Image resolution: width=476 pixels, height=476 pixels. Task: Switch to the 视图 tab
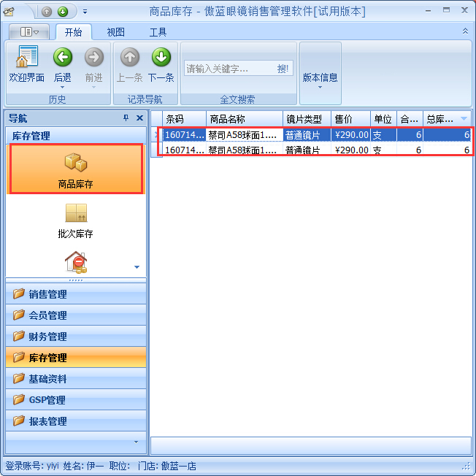pyautogui.click(x=116, y=32)
